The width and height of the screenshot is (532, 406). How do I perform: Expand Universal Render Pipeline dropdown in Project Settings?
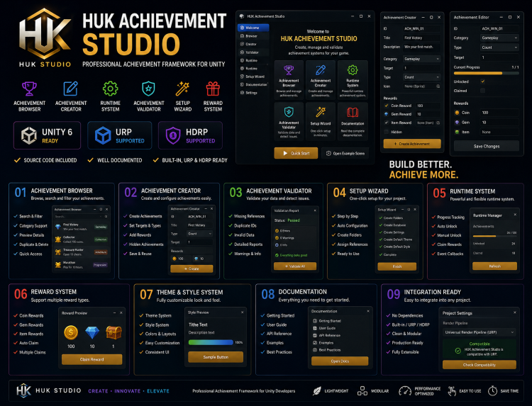(x=479, y=332)
